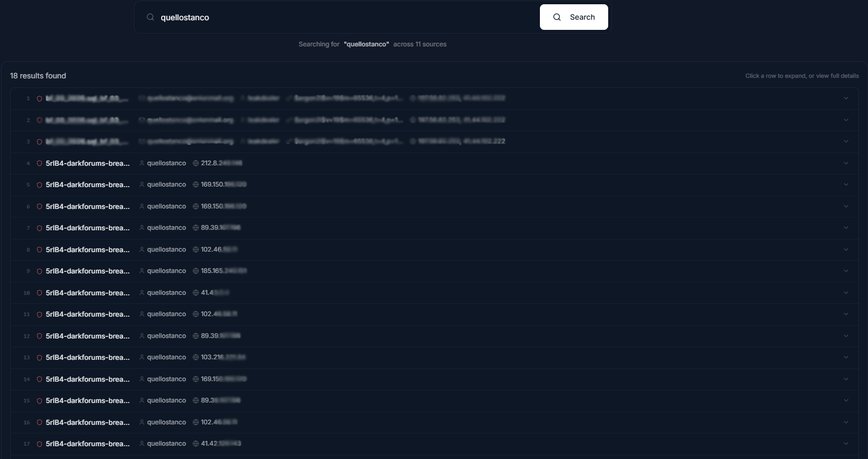
Task: Select IP 103.216 on row 13
Action: 223,357
